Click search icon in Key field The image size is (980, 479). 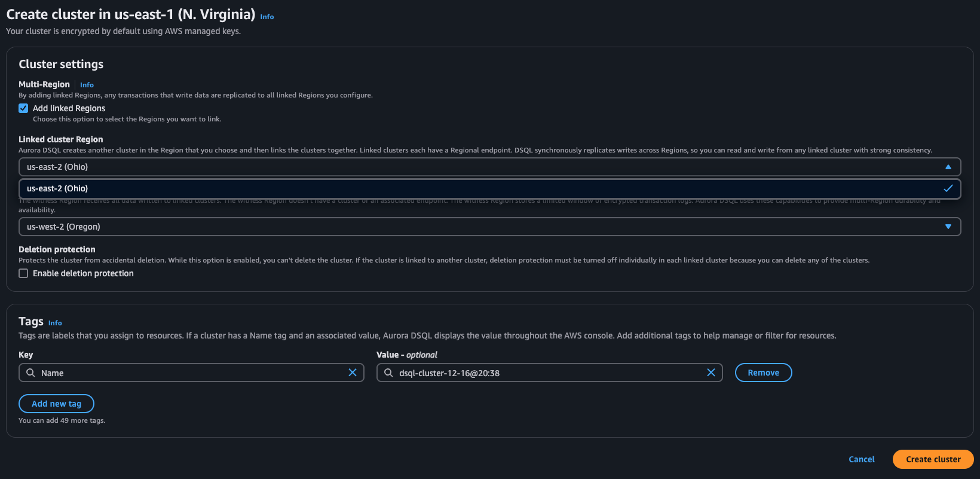[30, 373]
